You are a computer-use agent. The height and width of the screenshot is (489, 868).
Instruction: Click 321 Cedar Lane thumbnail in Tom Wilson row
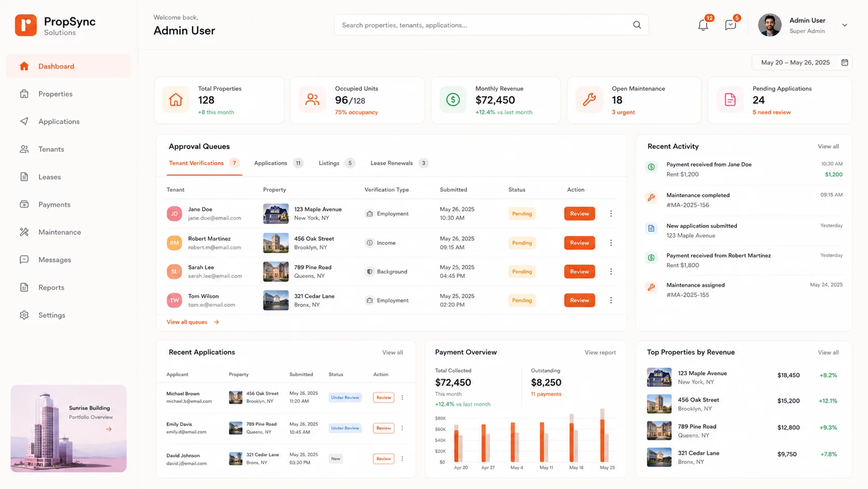[276, 300]
